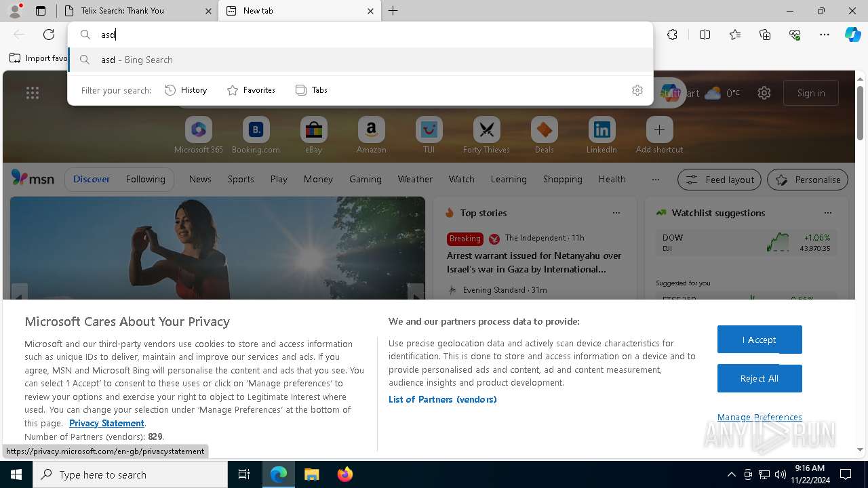Open the Windows Start menu
868x488 pixels.
pyautogui.click(x=16, y=474)
